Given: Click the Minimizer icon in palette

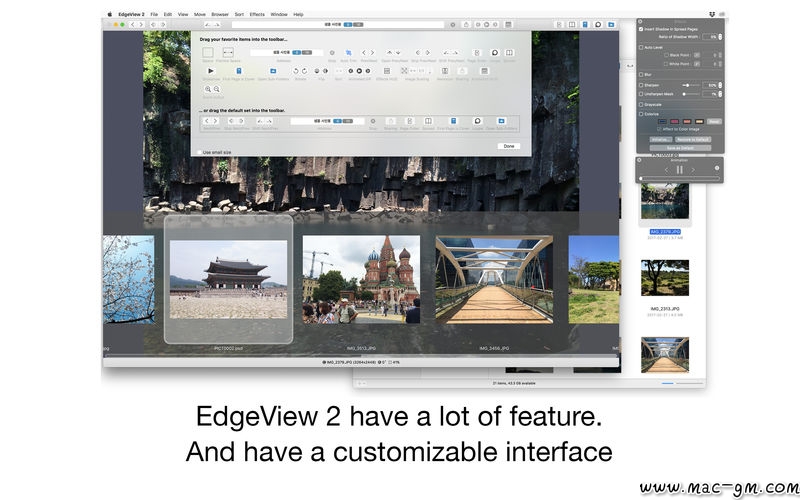Looking at the screenshot, I should 445,71.
